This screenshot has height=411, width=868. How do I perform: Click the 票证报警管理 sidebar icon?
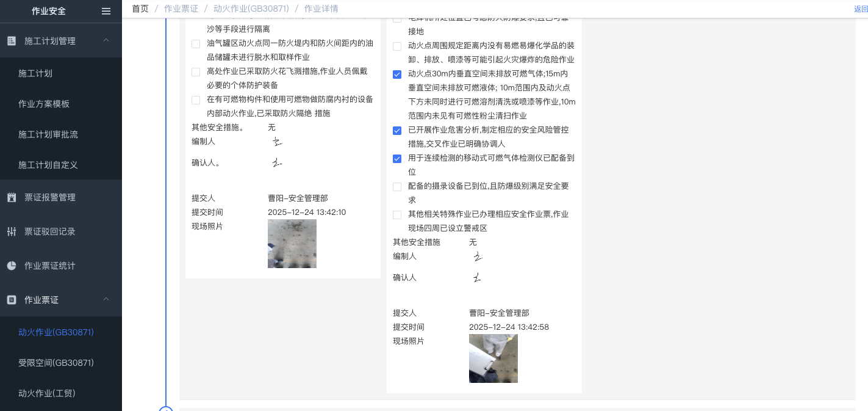(12, 197)
